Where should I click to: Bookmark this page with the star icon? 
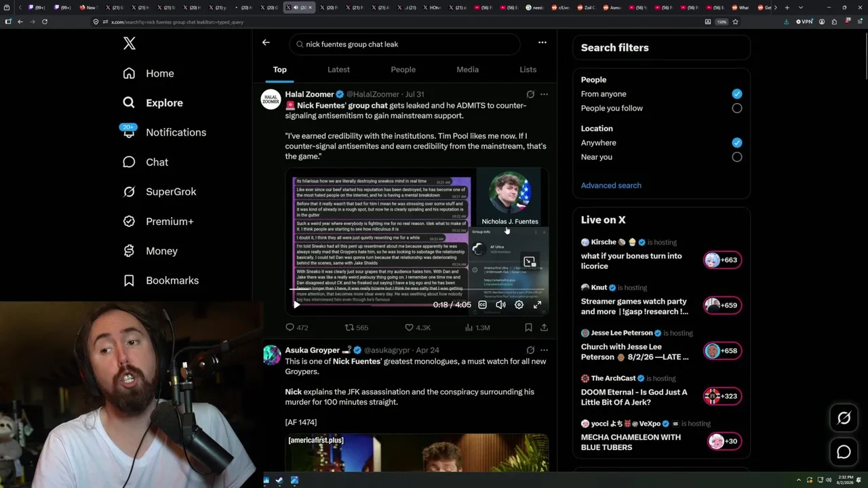point(735,22)
